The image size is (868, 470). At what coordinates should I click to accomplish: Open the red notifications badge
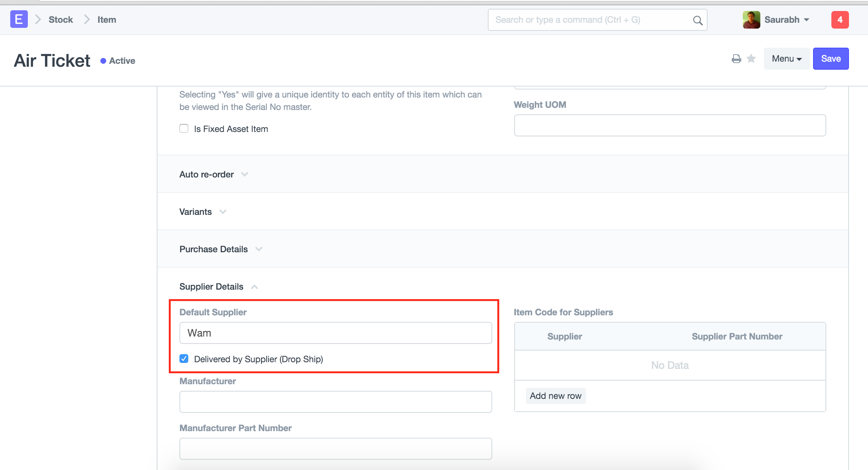[x=840, y=20]
